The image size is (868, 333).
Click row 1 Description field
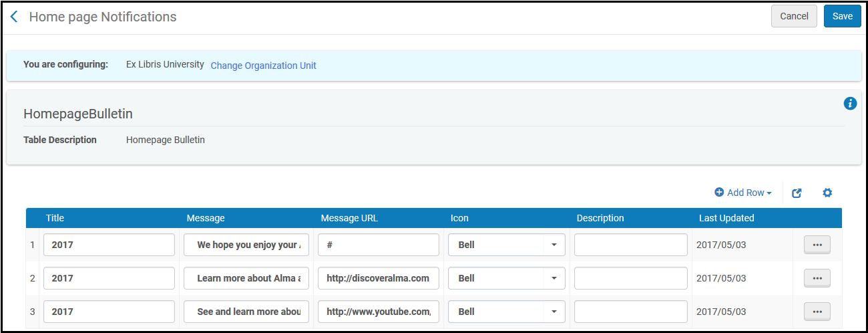(630, 245)
